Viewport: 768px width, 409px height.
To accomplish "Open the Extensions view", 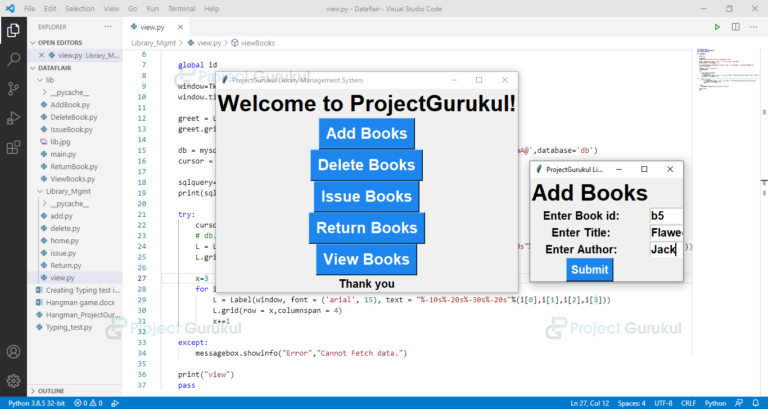I will point(13,148).
